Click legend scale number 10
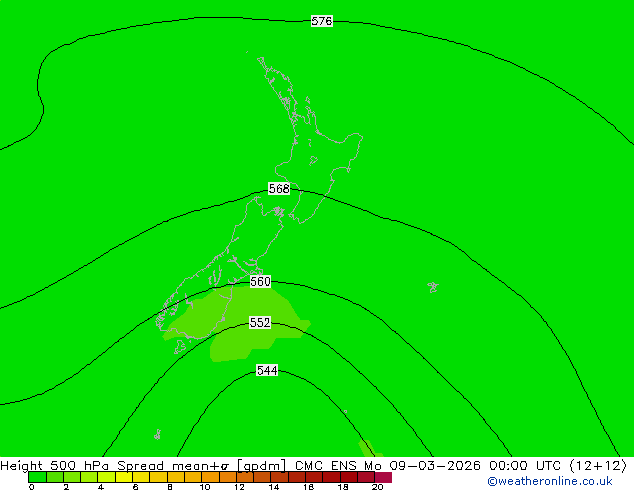Image resolution: width=634 pixels, height=490 pixels. coord(205,487)
